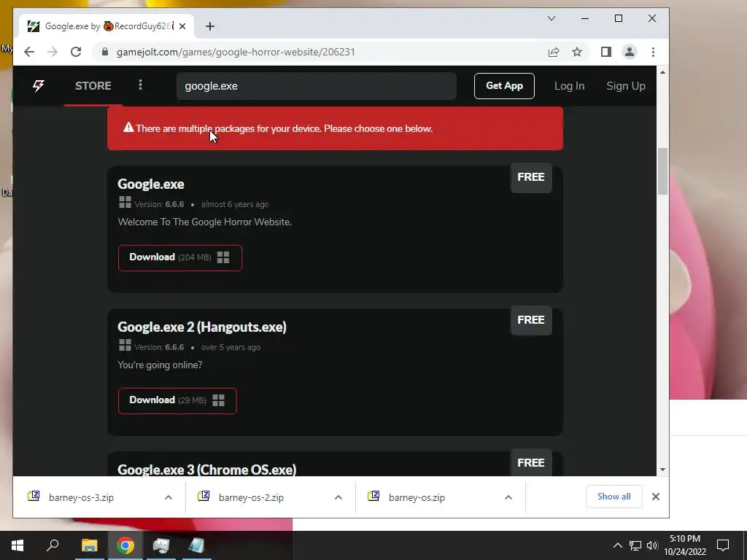Open the STORE tab
The height and width of the screenshot is (560, 747).
click(x=93, y=86)
